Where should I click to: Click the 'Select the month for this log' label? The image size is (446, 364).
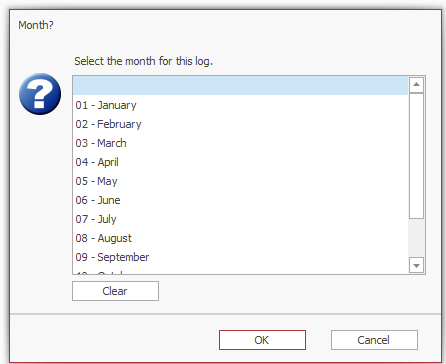pyautogui.click(x=143, y=61)
